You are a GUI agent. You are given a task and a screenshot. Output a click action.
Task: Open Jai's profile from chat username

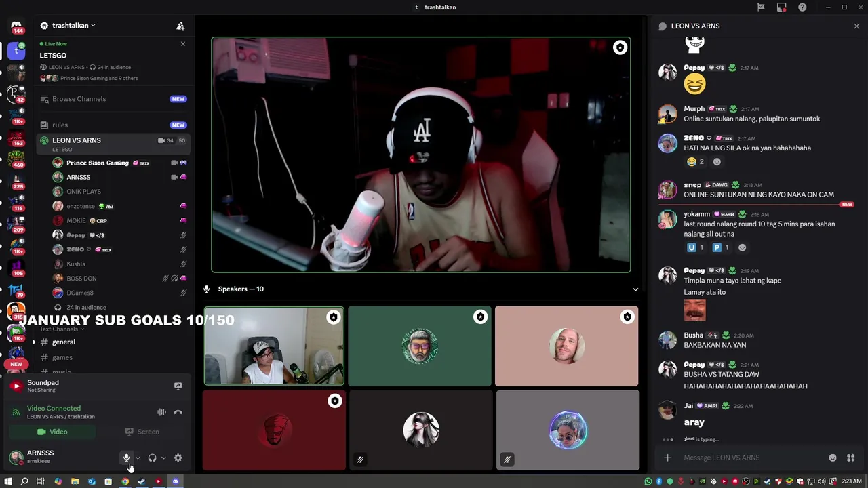[688, 405]
